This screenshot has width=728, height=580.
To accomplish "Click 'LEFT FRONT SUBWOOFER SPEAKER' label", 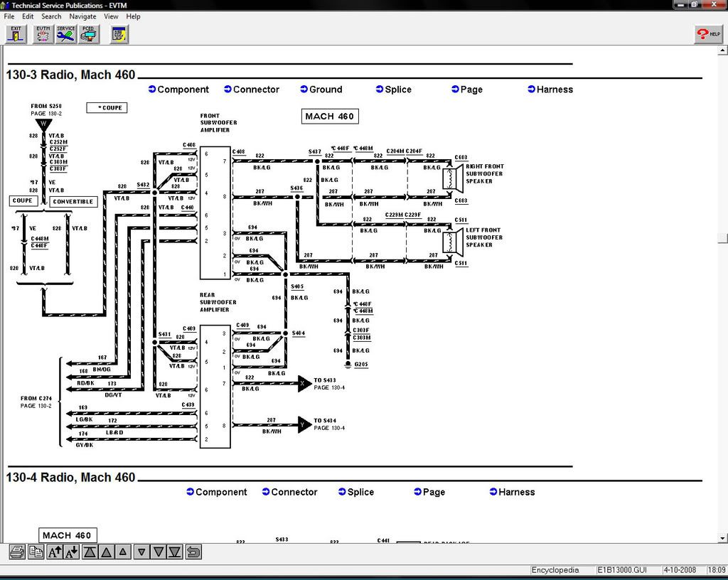I will tap(483, 237).
